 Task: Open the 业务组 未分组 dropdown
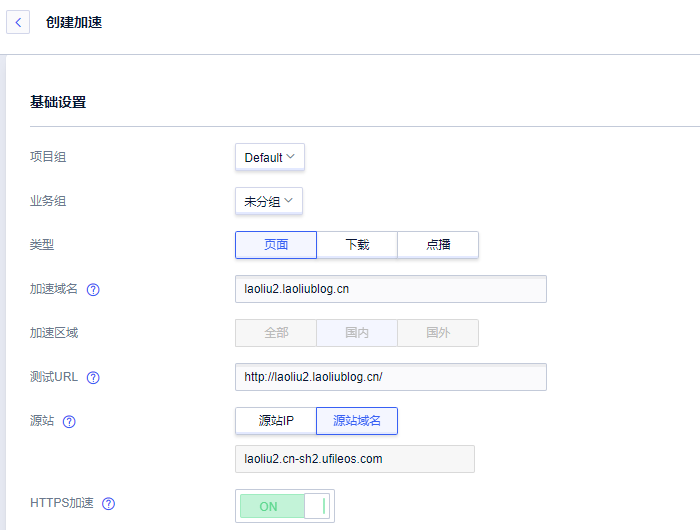269,201
